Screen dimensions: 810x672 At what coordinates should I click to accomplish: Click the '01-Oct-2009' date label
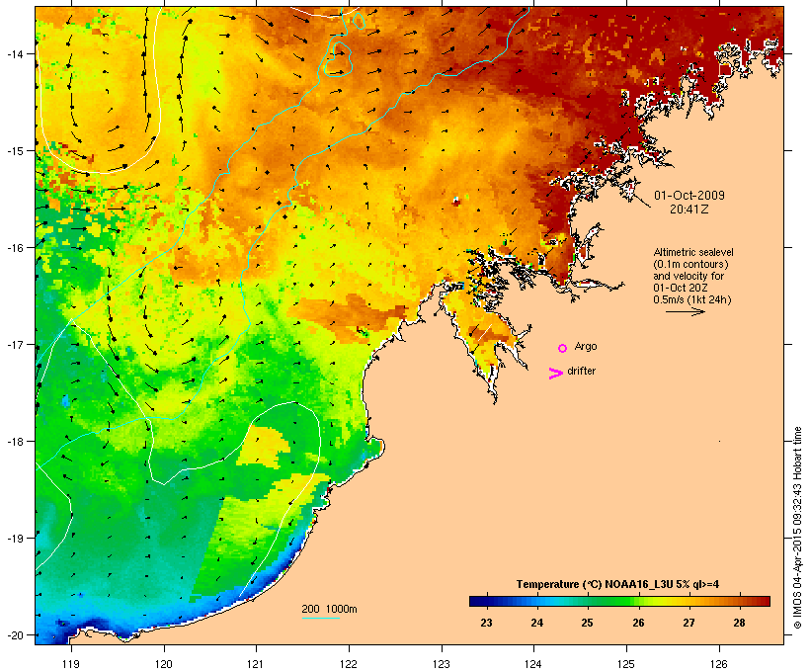click(689, 196)
